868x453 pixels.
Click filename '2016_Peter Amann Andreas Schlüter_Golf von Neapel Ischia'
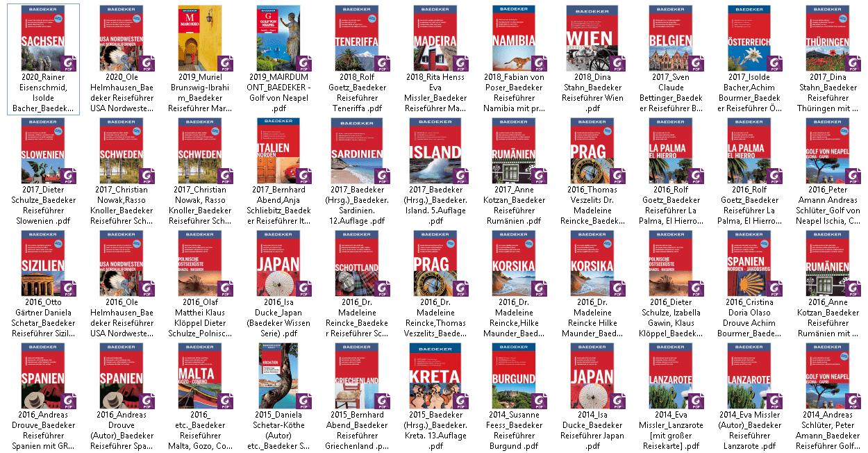[828, 205]
